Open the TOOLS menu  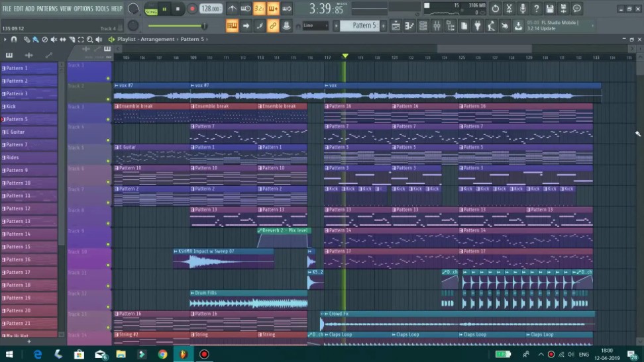(102, 9)
